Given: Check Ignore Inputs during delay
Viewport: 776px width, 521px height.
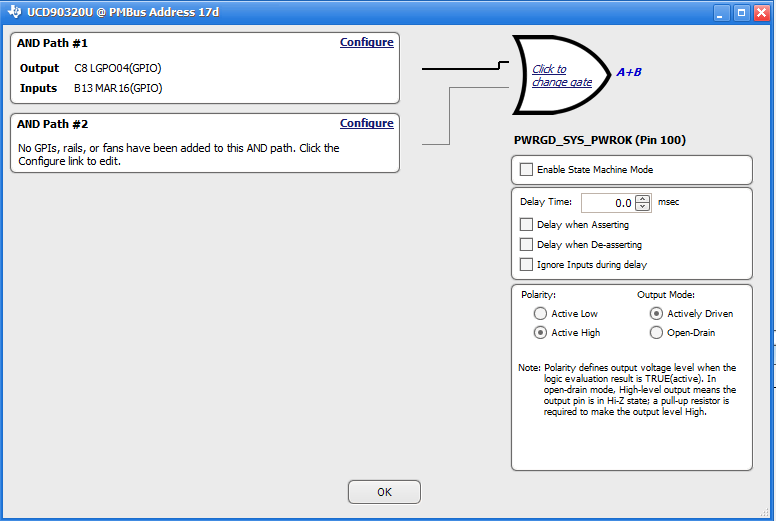Looking at the screenshot, I should coord(526,265).
